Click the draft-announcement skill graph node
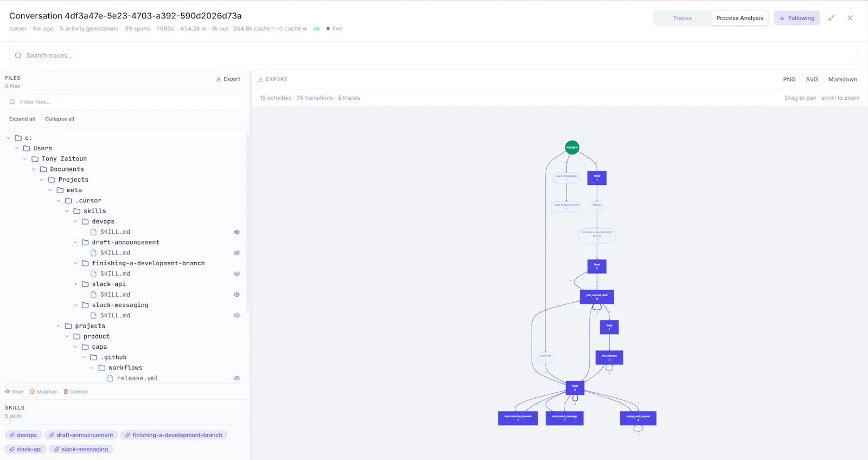 (x=566, y=206)
